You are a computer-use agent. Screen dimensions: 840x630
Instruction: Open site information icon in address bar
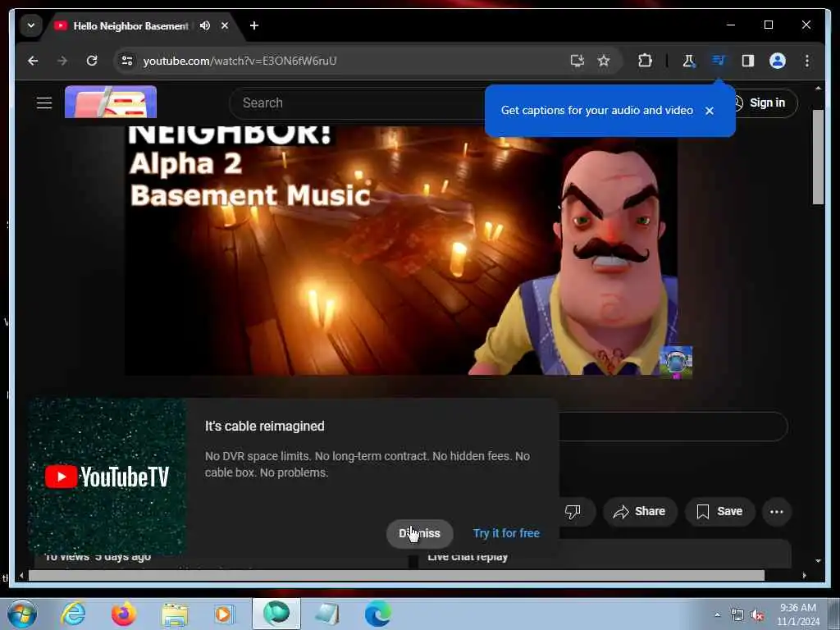coord(127,61)
